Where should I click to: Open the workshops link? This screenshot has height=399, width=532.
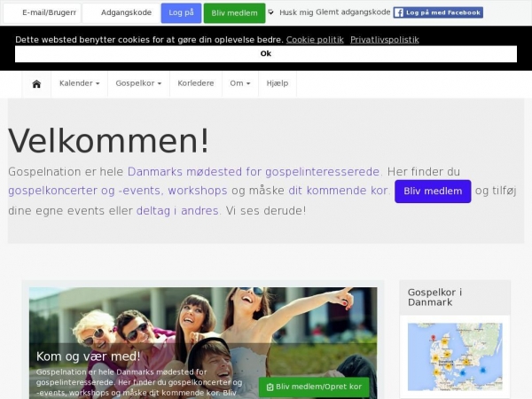[198, 191]
